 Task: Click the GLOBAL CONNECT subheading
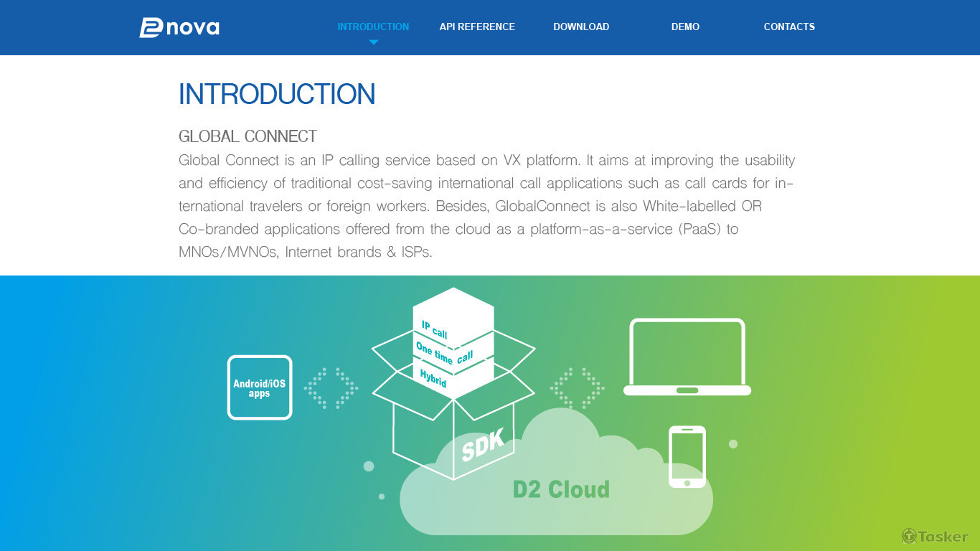pyautogui.click(x=248, y=136)
